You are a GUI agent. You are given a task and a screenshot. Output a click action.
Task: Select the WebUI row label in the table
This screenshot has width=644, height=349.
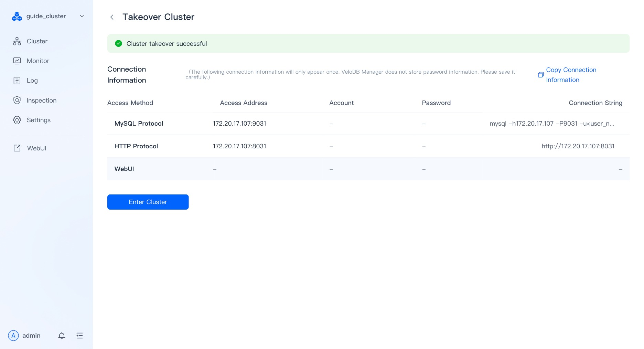[x=124, y=169]
